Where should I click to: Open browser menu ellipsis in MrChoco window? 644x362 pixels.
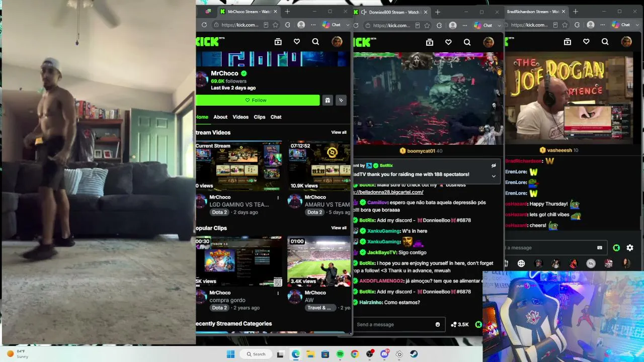click(313, 25)
